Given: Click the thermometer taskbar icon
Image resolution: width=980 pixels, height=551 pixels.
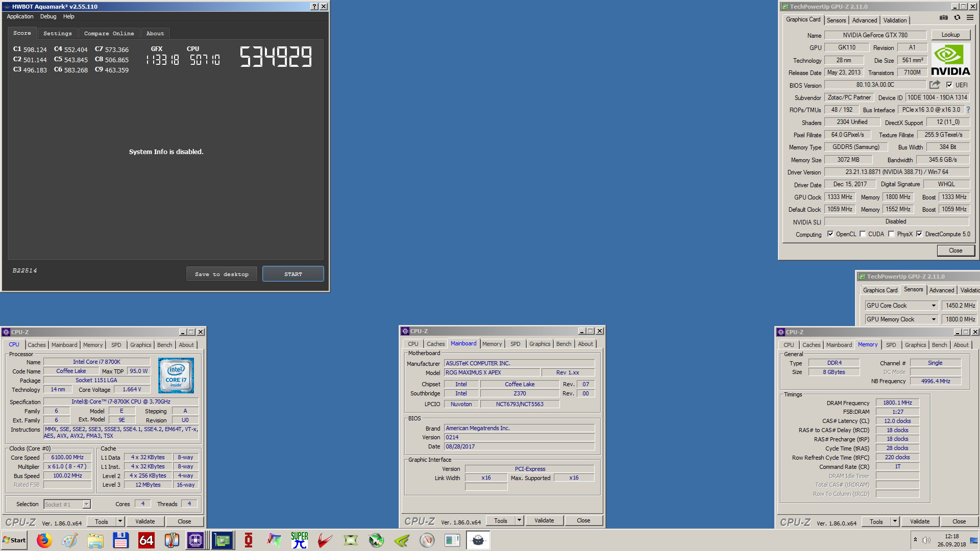Looking at the screenshot, I should pos(172,540).
